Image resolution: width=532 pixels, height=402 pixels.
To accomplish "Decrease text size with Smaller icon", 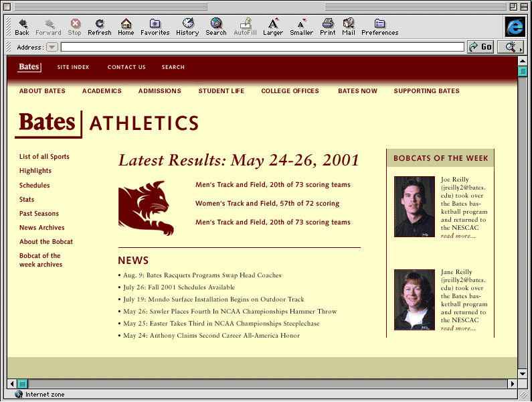I will tap(301, 27).
